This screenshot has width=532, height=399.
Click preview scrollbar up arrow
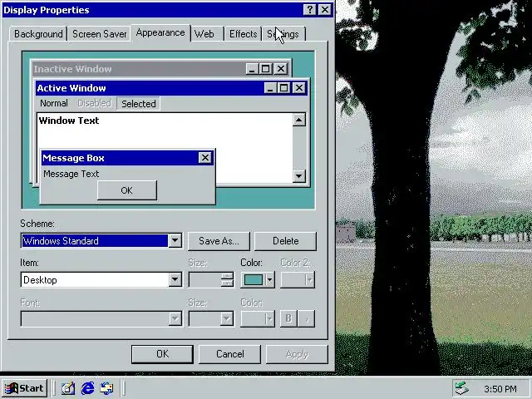tap(299, 120)
